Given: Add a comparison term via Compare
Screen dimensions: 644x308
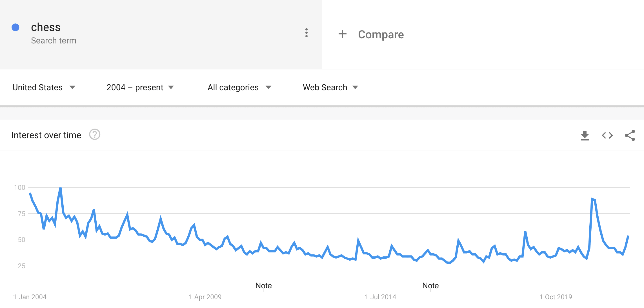Looking at the screenshot, I should tap(381, 34).
